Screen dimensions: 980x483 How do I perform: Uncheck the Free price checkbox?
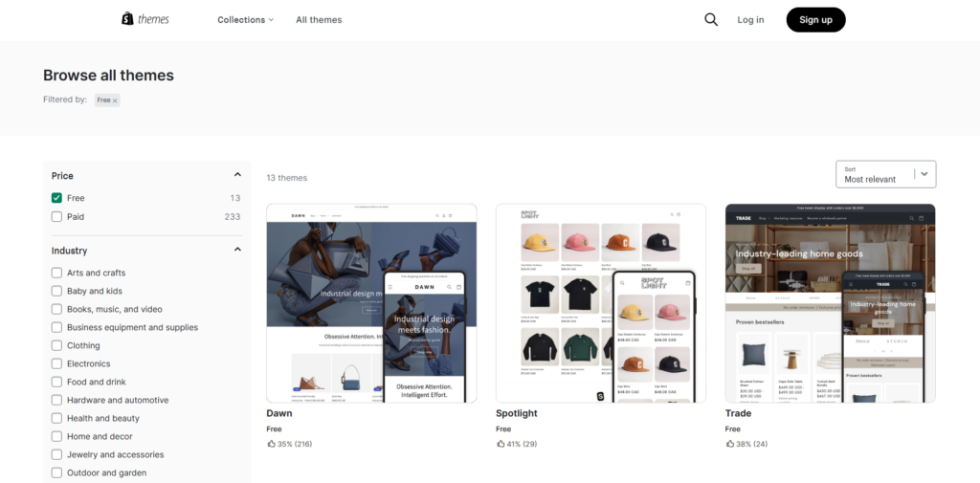(x=56, y=198)
